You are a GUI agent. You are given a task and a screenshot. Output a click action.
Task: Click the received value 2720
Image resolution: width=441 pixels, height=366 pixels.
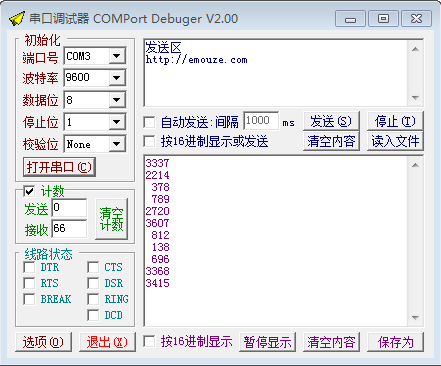click(x=157, y=211)
